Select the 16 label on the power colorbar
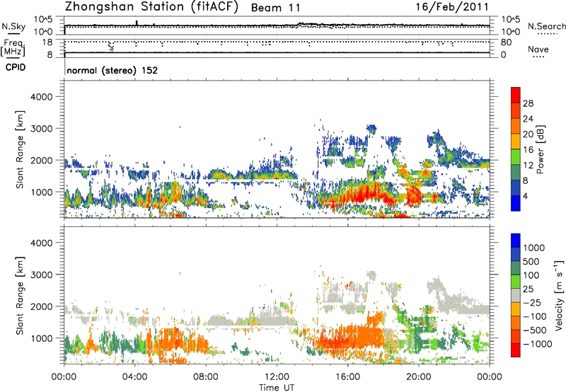 [528, 150]
